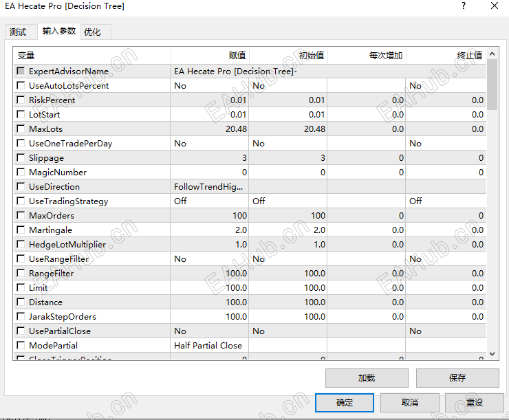
Task: Open UseAutoLotsPercent 赋值 value dropdown
Action: [x=210, y=86]
